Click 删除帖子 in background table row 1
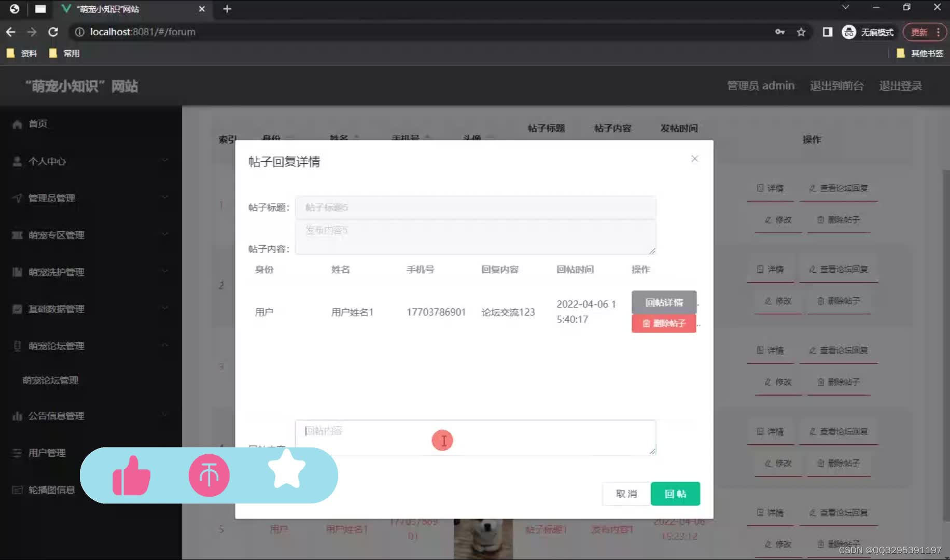This screenshot has height=560, width=950. (x=839, y=220)
